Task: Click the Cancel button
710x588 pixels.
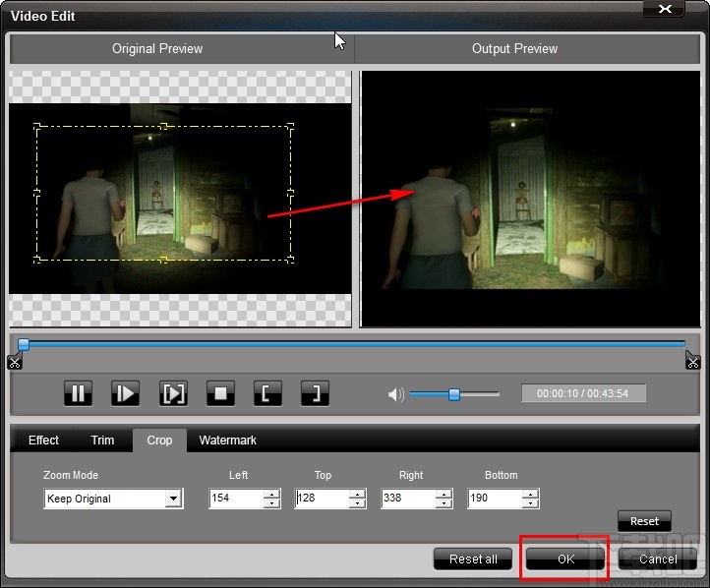Action: point(658,559)
